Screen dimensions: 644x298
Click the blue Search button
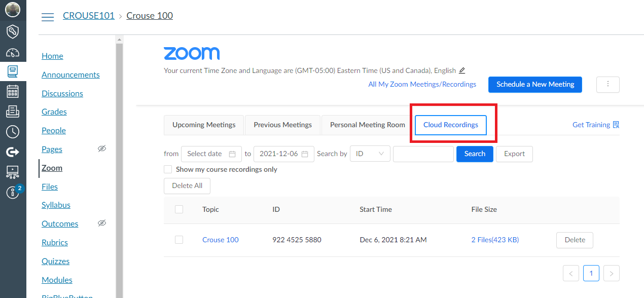[x=475, y=154]
